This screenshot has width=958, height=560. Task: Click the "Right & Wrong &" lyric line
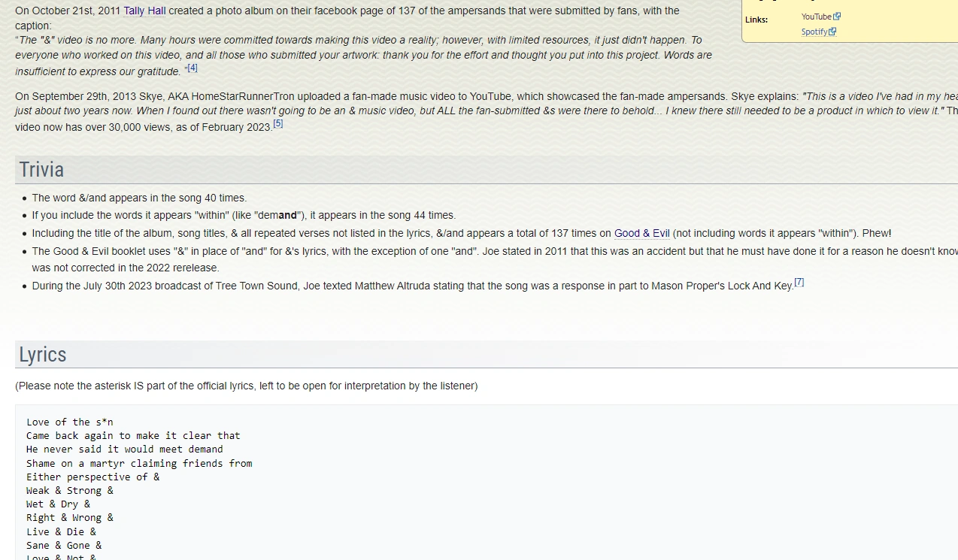pyautogui.click(x=70, y=517)
